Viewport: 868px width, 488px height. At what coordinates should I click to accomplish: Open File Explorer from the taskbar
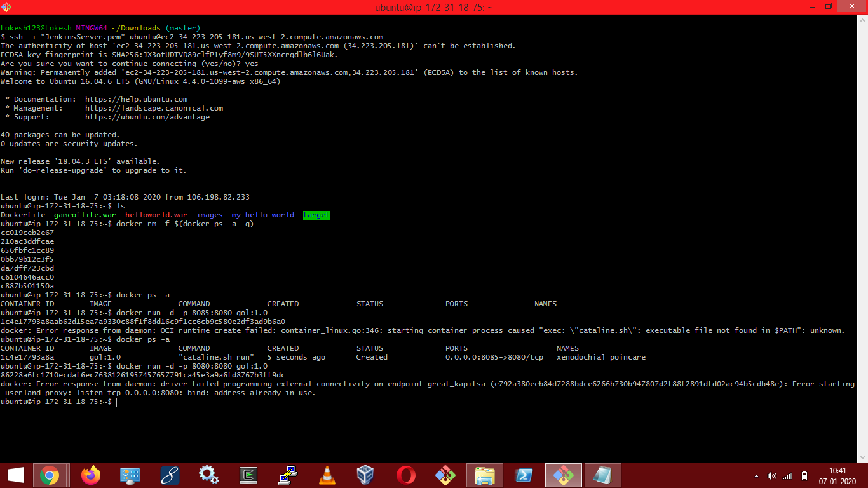[484, 475]
